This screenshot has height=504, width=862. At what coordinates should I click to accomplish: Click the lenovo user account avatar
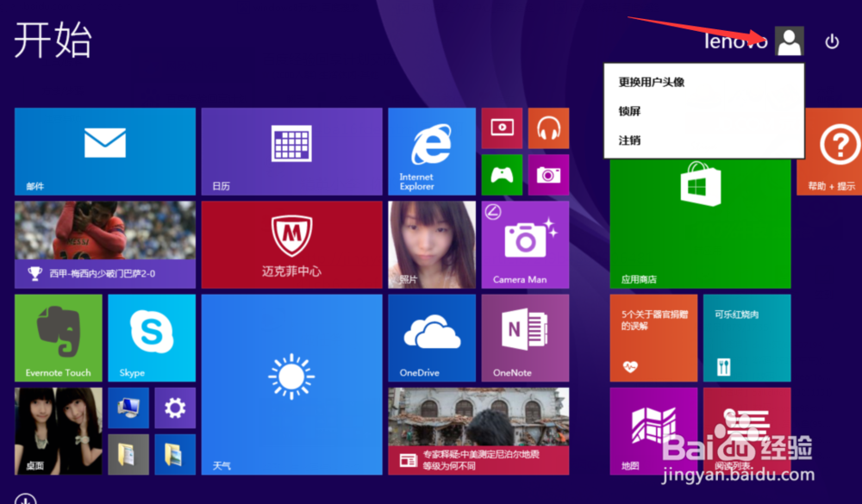(790, 40)
